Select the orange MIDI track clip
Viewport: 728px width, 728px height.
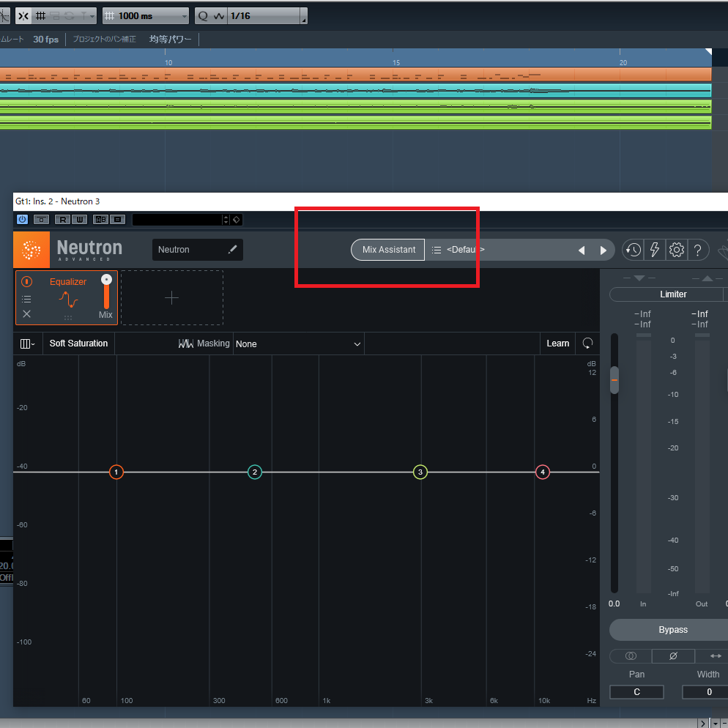pos(355,75)
